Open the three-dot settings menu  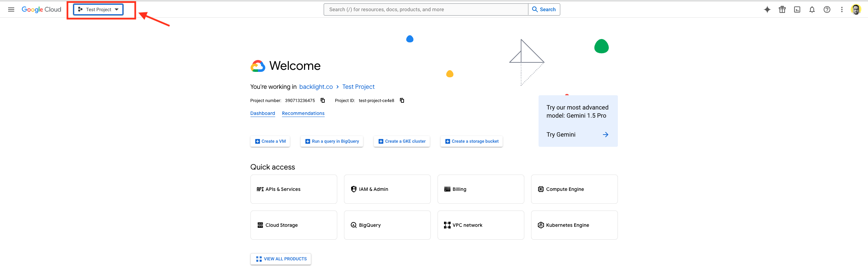pyautogui.click(x=842, y=9)
